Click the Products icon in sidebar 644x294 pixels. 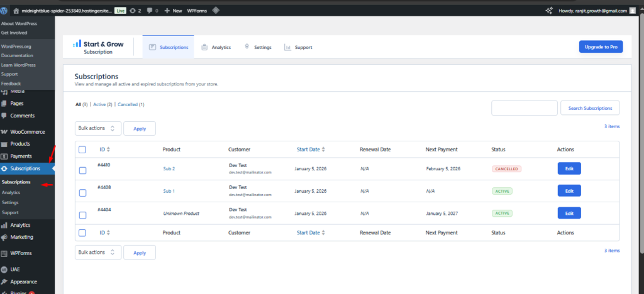point(4,144)
